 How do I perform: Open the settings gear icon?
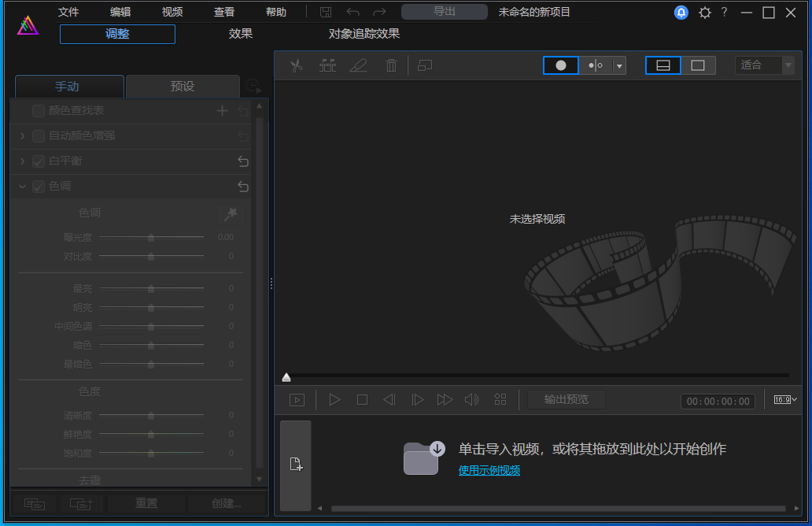(705, 13)
